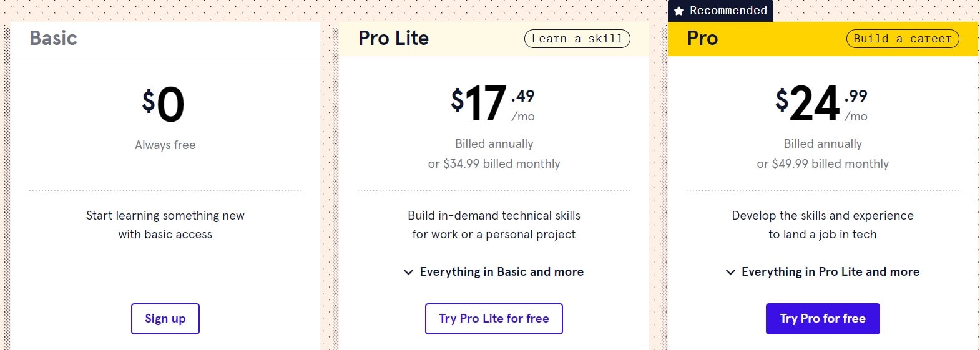Select the Build a career pill tag
The width and height of the screenshot is (980, 350).
(903, 39)
